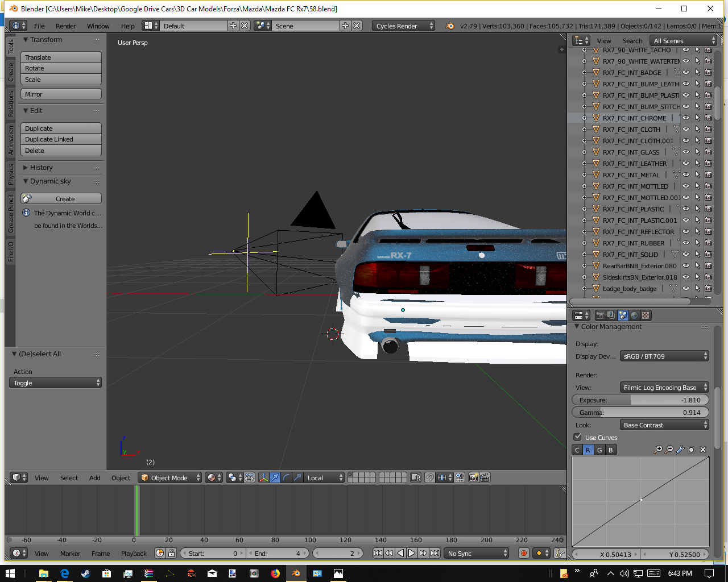The height and width of the screenshot is (582, 728).
Task: Click the OpenGL render animation clapper icon
Action: (x=485, y=478)
